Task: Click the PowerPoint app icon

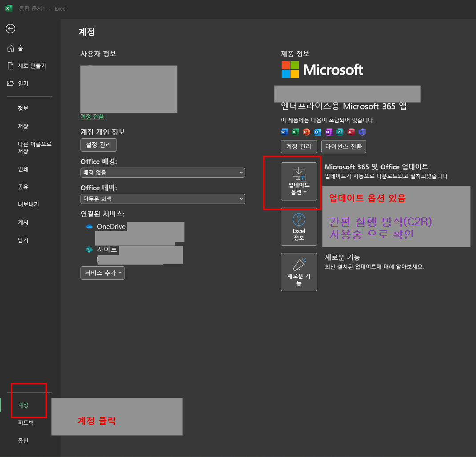Action: (x=307, y=132)
